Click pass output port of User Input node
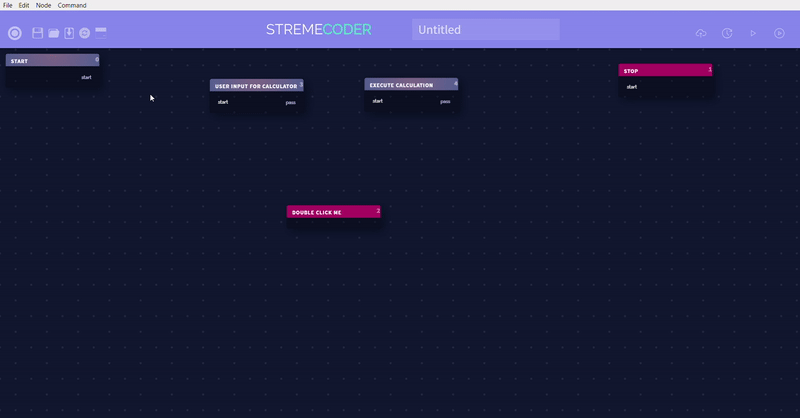The image size is (800, 418). (x=290, y=103)
